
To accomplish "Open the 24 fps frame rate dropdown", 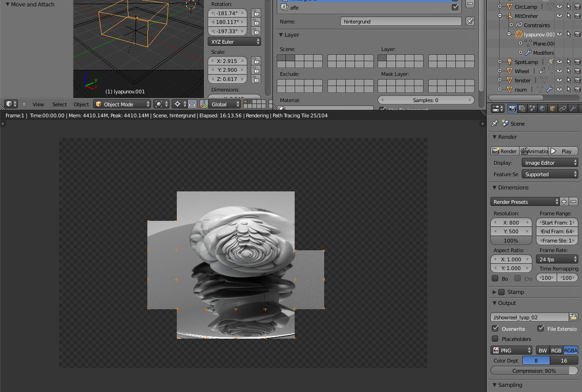I will click(557, 259).
